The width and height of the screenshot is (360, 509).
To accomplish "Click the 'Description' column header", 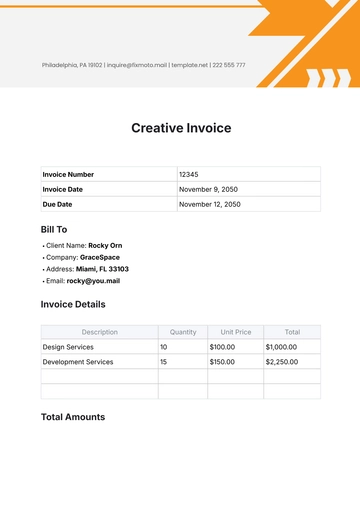I will [x=100, y=332].
